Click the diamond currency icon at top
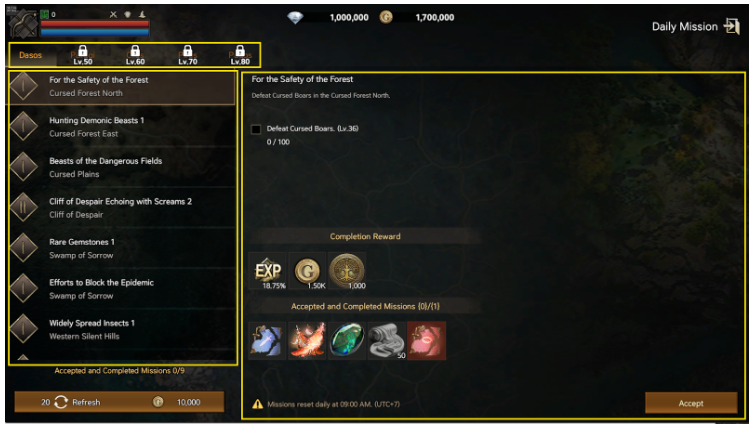 (x=295, y=18)
